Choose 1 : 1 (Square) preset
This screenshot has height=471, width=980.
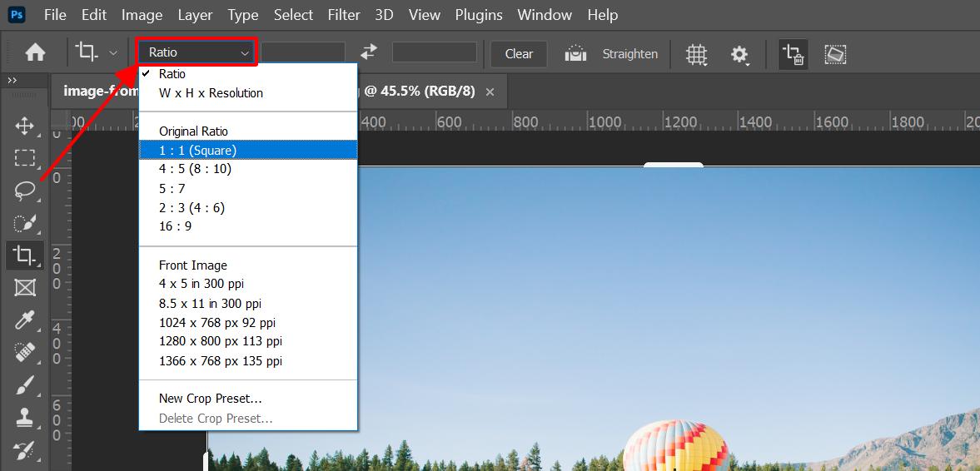click(x=248, y=150)
